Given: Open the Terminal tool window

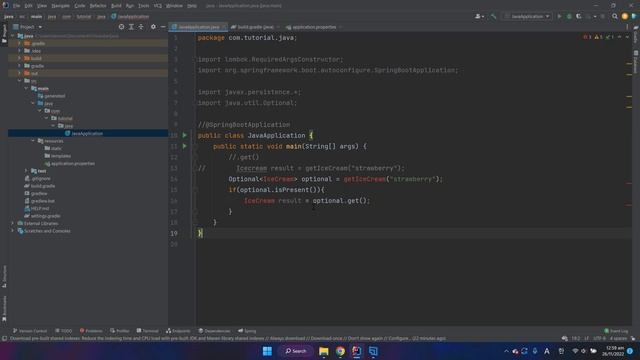Looking at the screenshot, I should 148,331.
